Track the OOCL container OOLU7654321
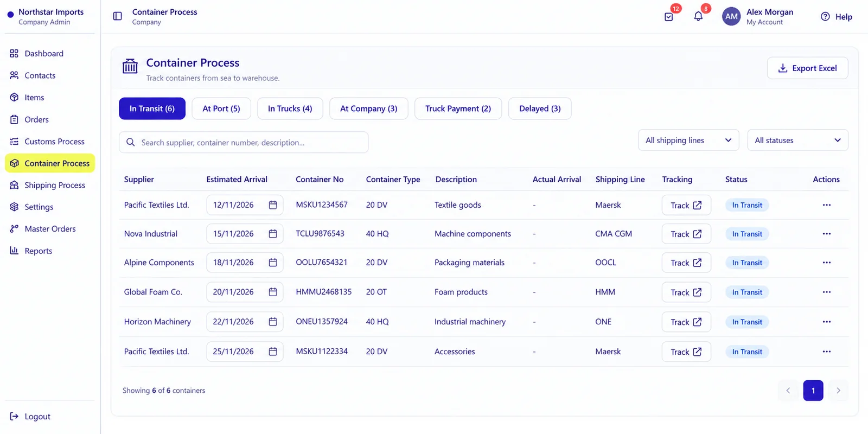The image size is (868, 434). (686, 263)
